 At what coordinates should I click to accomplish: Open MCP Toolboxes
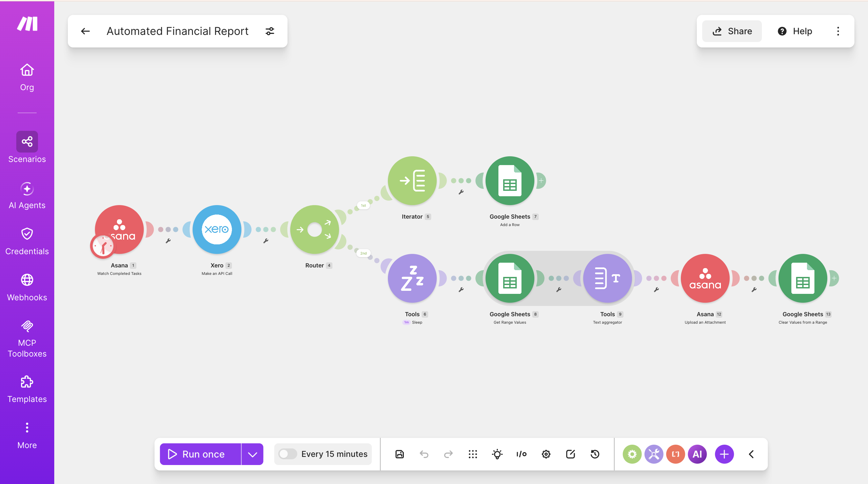tap(27, 339)
